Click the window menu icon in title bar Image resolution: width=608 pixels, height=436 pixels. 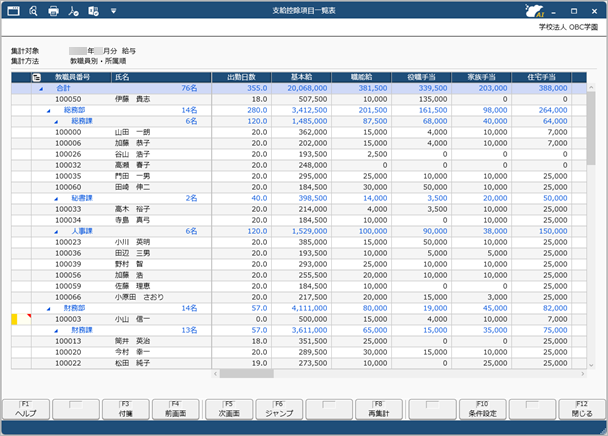pyautogui.click(x=12, y=11)
